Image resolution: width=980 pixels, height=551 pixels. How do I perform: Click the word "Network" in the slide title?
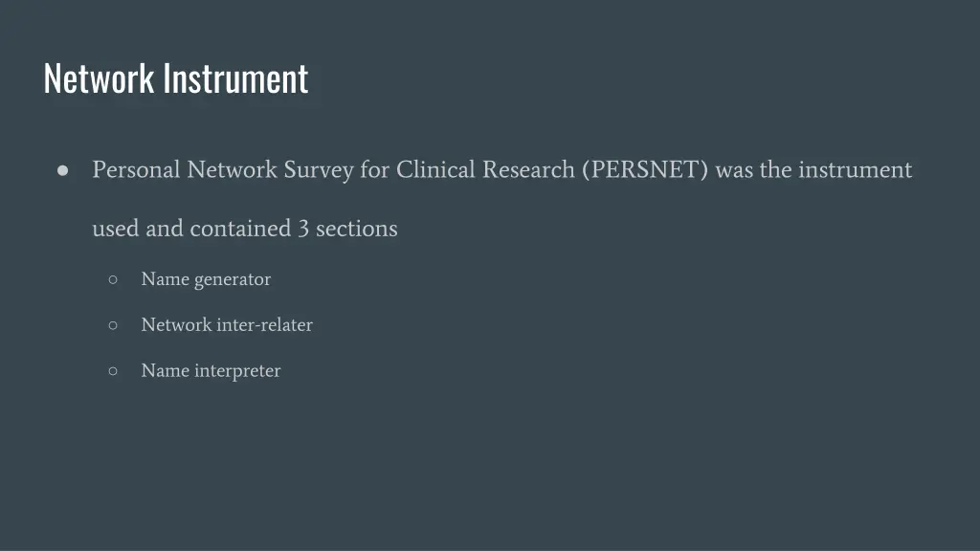click(x=99, y=78)
